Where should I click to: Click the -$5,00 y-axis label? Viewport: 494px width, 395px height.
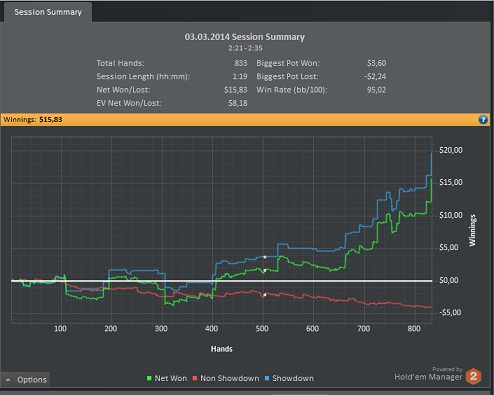tap(450, 312)
